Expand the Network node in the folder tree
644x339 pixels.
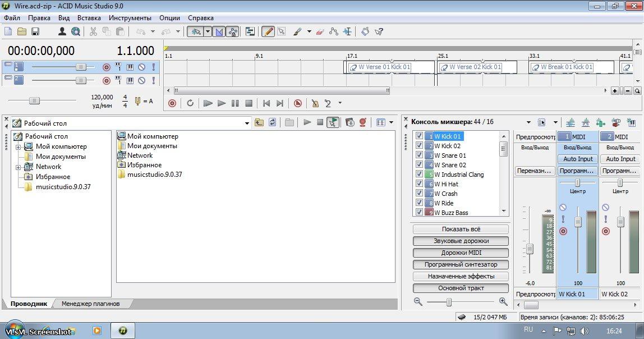point(18,167)
